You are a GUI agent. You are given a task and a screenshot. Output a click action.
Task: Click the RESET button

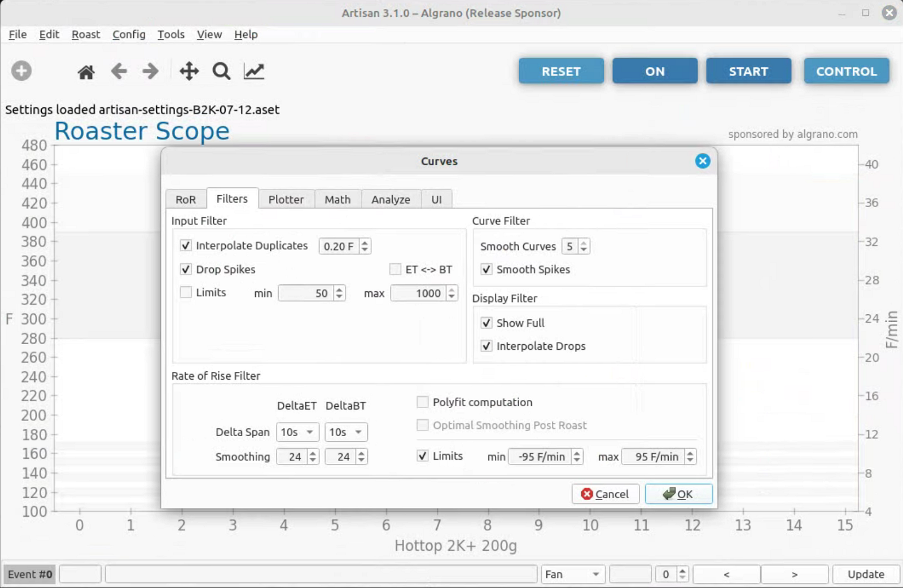pyautogui.click(x=561, y=71)
